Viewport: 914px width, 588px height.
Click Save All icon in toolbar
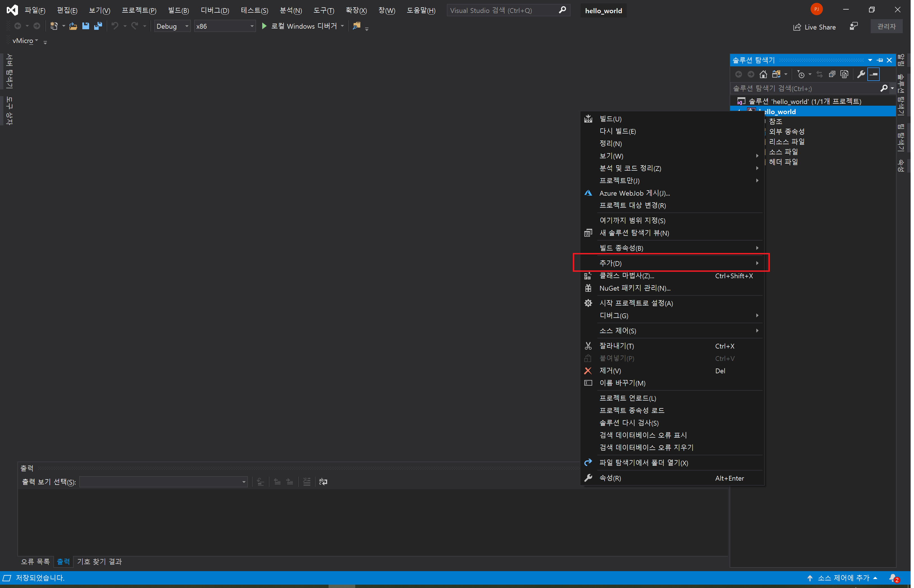pyautogui.click(x=98, y=26)
